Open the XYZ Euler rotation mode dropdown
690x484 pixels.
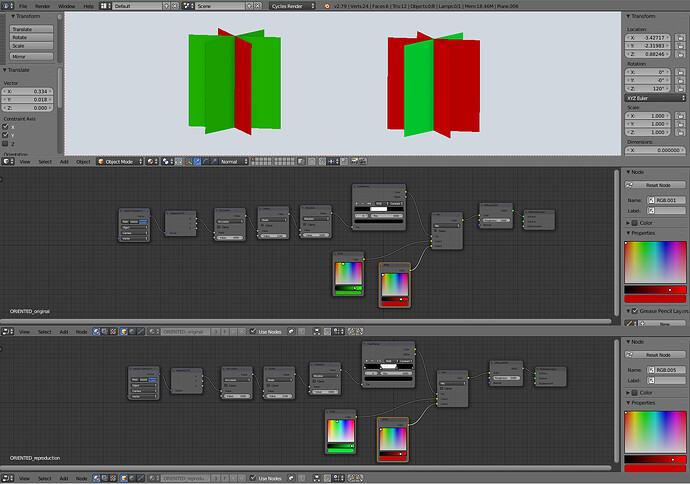(655, 98)
